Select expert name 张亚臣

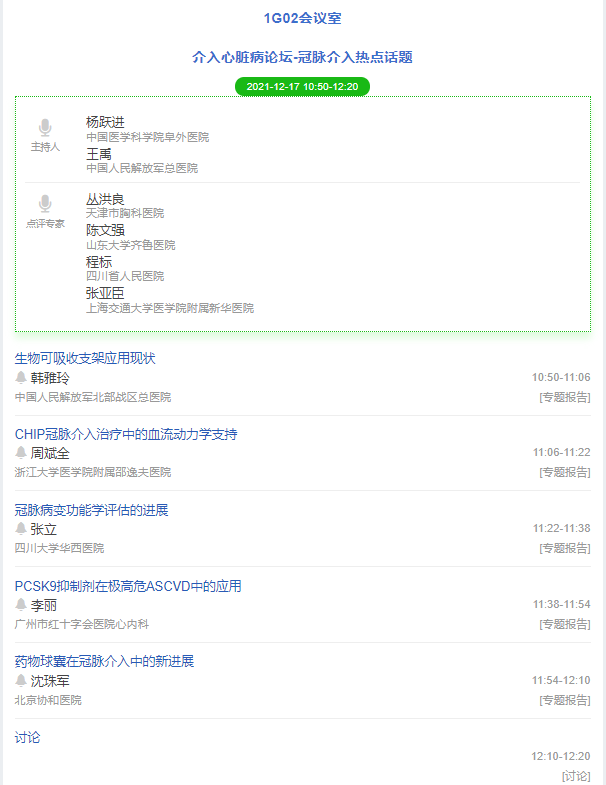(105, 293)
